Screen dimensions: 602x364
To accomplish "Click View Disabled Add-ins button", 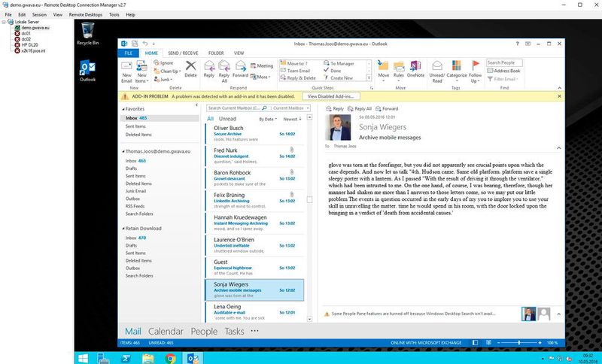I will (331, 96).
